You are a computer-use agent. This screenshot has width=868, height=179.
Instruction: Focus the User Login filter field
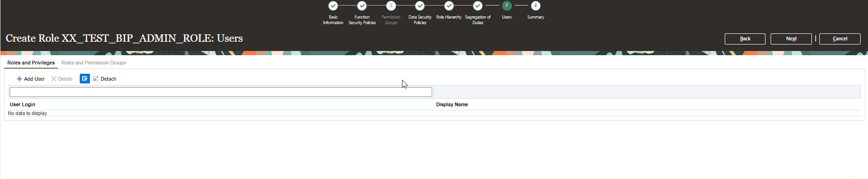221,92
